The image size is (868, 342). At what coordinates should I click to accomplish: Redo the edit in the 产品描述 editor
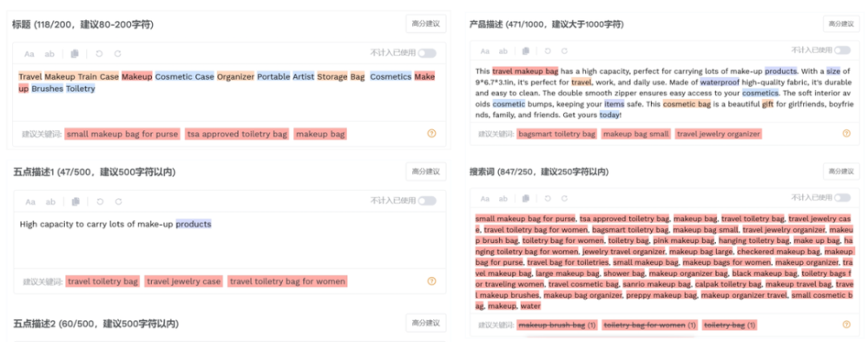pyautogui.click(x=565, y=51)
